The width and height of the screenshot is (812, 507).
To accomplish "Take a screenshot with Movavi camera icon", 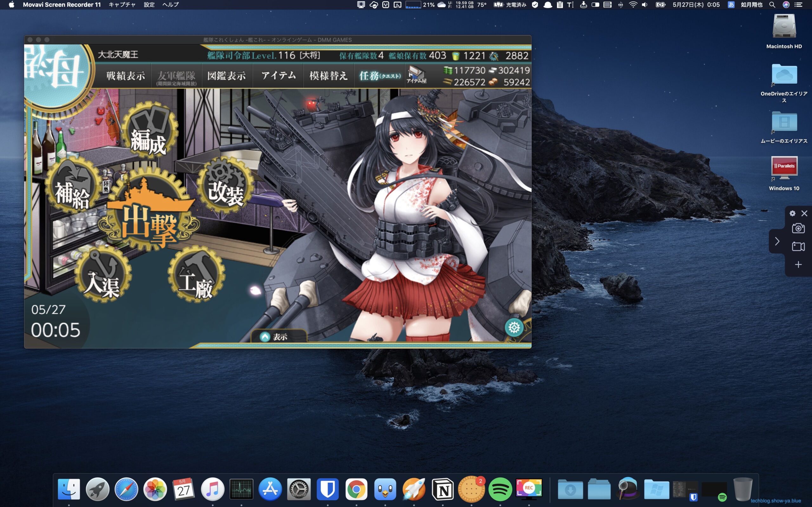I will tap(798, 229).
